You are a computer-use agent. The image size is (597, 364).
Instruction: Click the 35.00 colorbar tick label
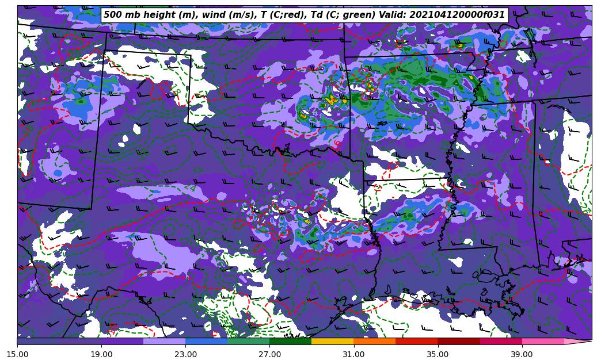[438, 354]
